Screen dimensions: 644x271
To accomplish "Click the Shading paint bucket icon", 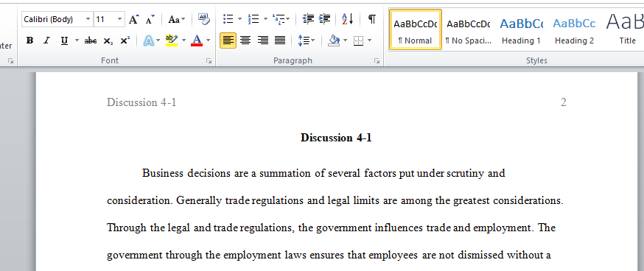I will click(335, 41).
